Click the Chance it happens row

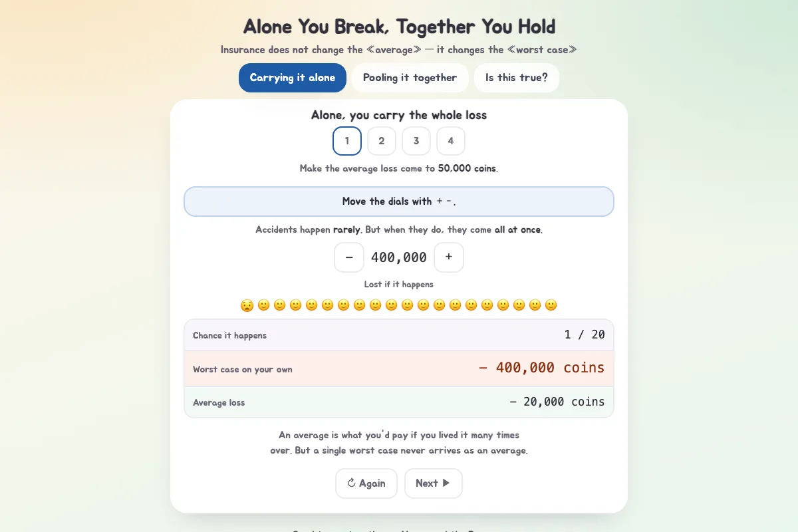[399, 335]
